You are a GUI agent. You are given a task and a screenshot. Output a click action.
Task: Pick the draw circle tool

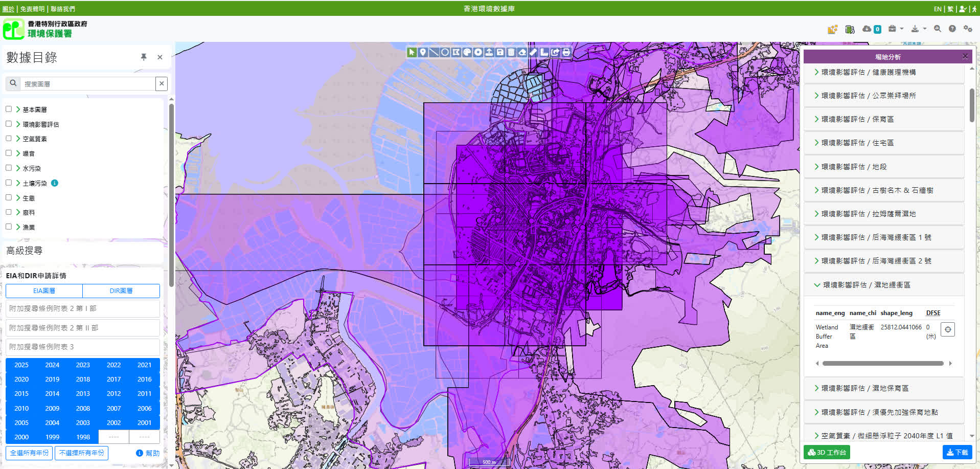445,52
